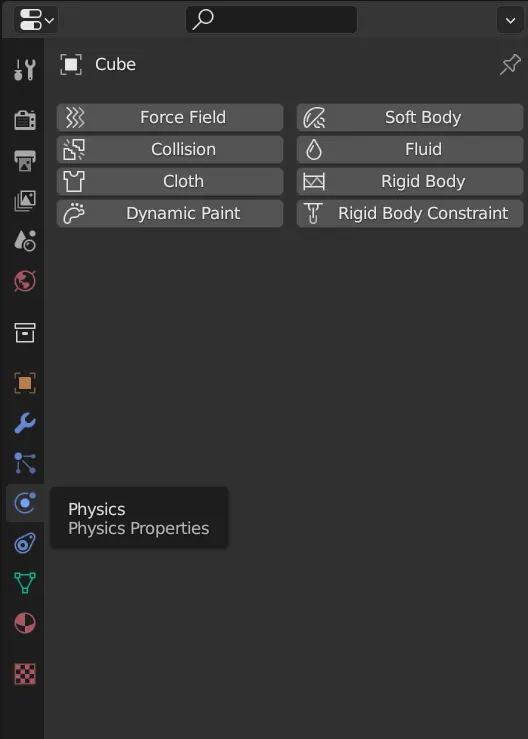Select the Physics properties tab
528x739 pixels.
[x=25, y=503]
